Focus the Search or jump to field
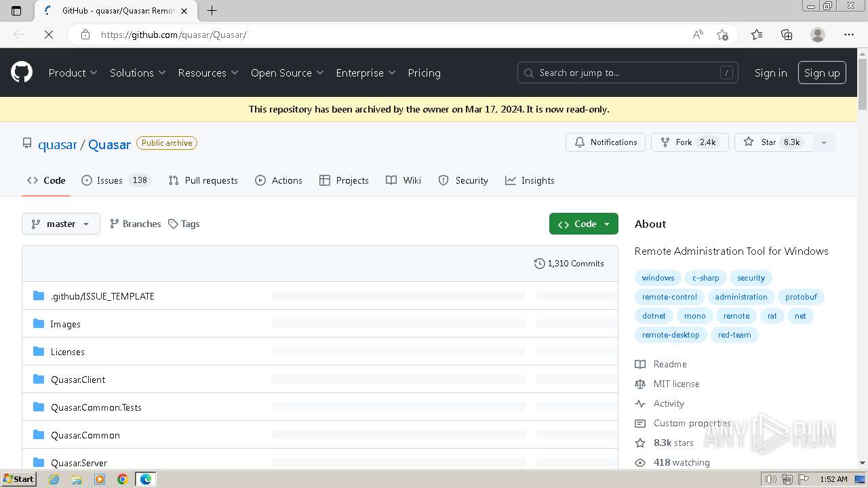 (x=629, y=73)
